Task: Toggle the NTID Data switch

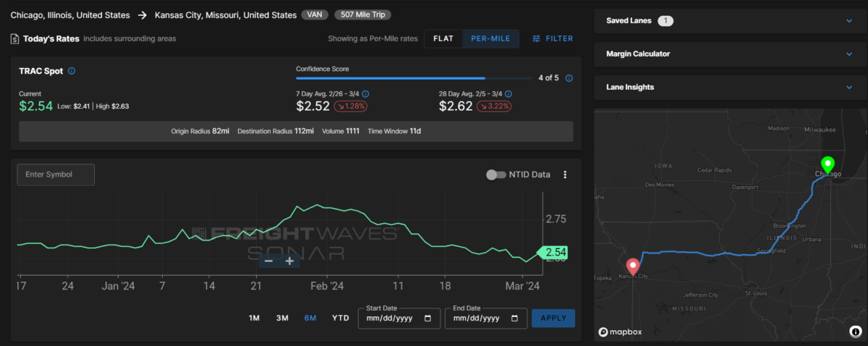Action: pos(495,174)
